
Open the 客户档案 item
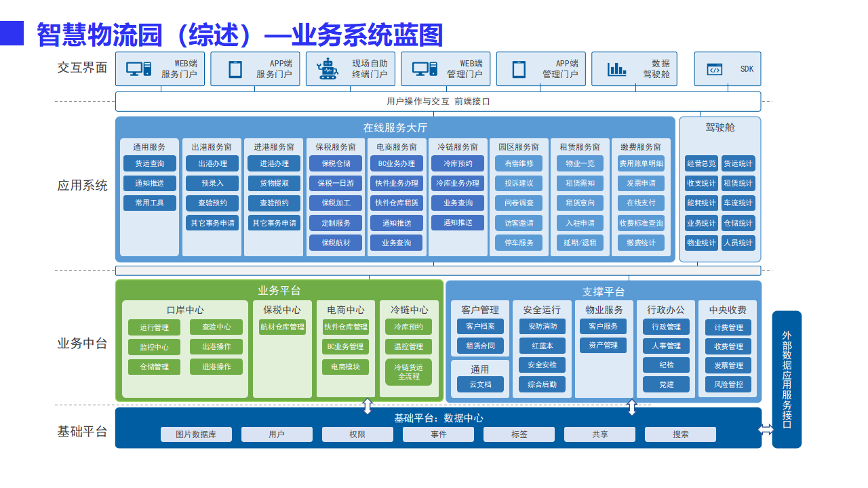click(480, 326)
